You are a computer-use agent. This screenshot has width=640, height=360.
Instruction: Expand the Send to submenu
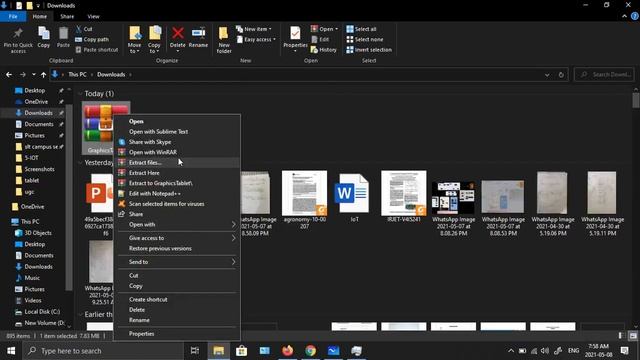(x=177, y=262)
